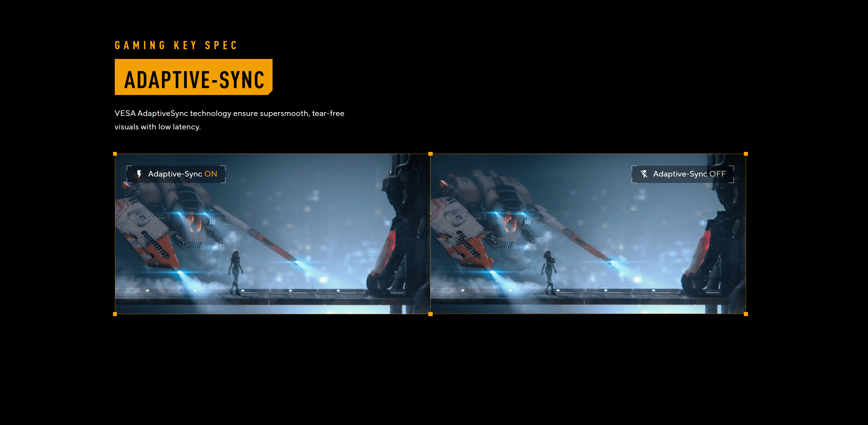868x425 pixels.
Task: Click the orange word ON
Action: pos(210,174)
